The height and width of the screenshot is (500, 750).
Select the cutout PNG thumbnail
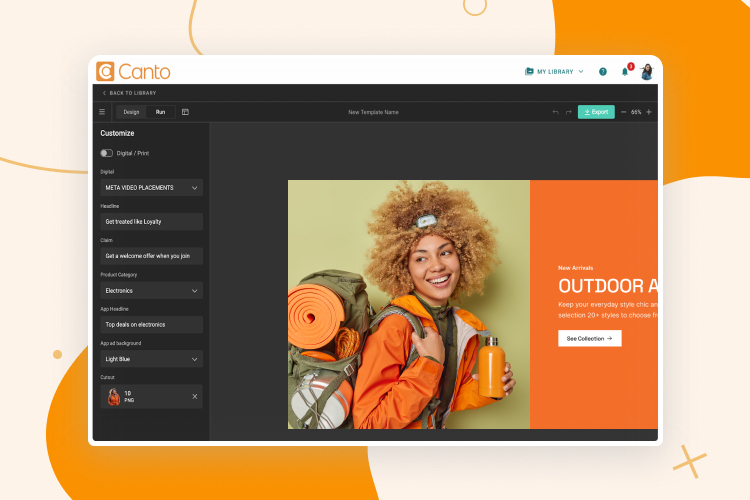pyautogui.click(x=114, y=397)
